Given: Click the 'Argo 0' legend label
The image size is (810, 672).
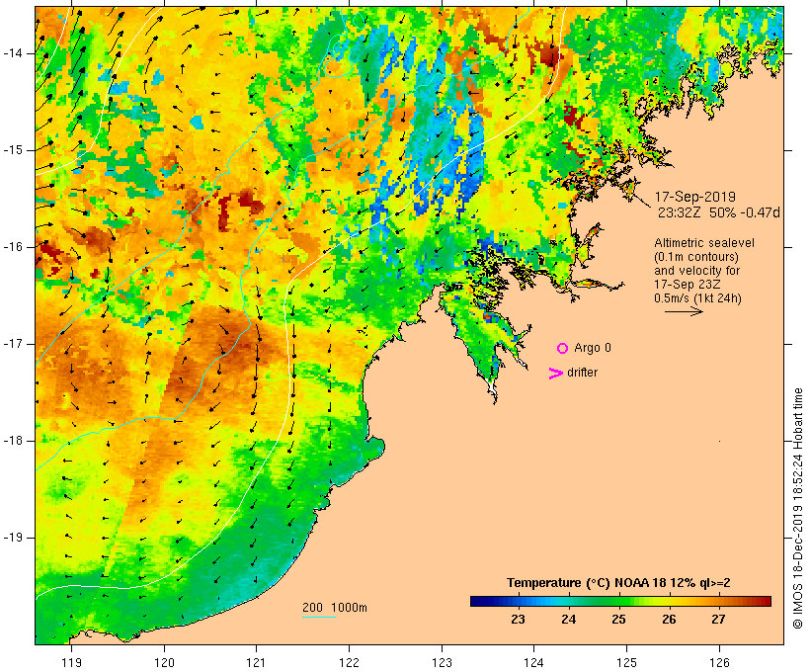Looking at the screenshot, I should pos(593,348).
